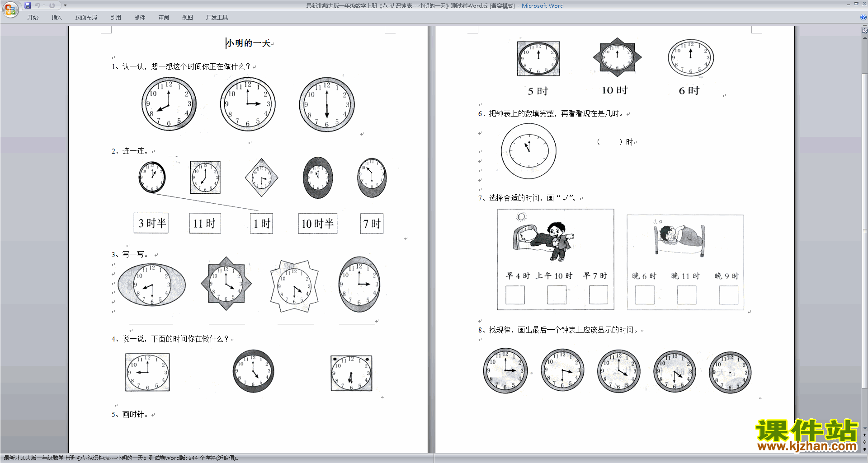Click the last clock without hands in question 8
Image resolution: width=868 pixels, height=463 pixels.
pyautogui.click(x=730, y=373)
